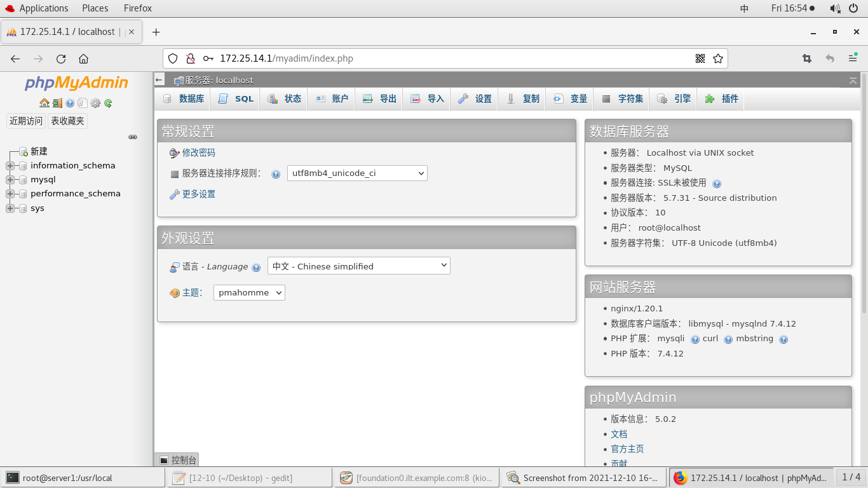The width and height of the screenshot is (868, 488).
Task: Click help icon after curl extension
Action: [x=728, y=339]
